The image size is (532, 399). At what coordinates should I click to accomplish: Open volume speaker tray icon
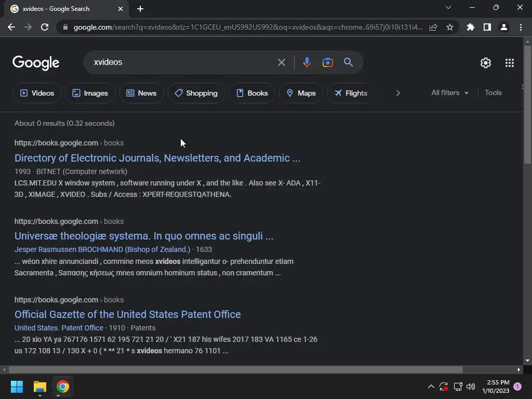point(471,387)
